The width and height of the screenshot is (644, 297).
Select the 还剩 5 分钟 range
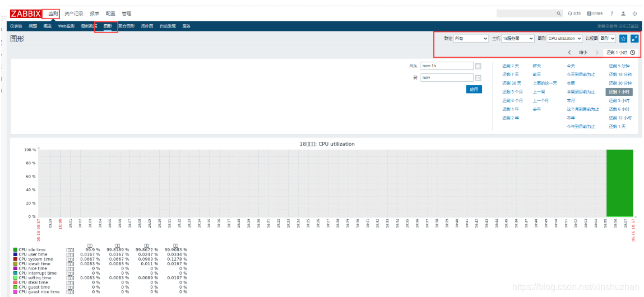[619, 66]
